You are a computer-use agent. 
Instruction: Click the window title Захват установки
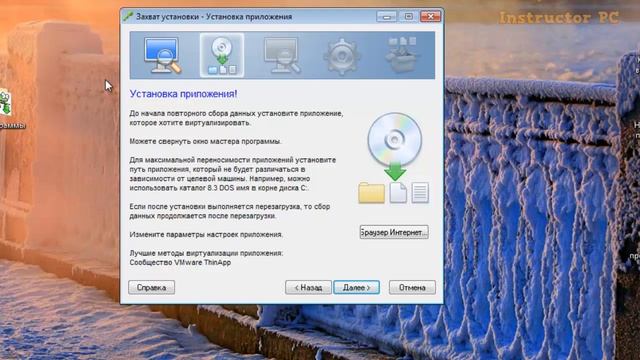coord(214,17)
